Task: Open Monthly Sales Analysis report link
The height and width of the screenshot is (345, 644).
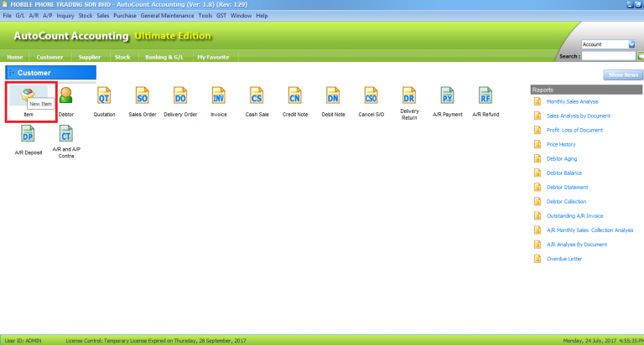Action: tap(573, 101)
